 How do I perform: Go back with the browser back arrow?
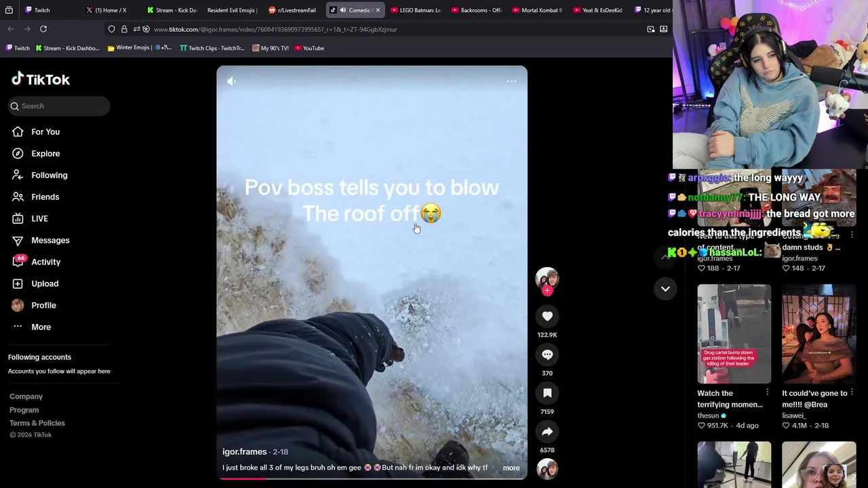coord(11,29)
